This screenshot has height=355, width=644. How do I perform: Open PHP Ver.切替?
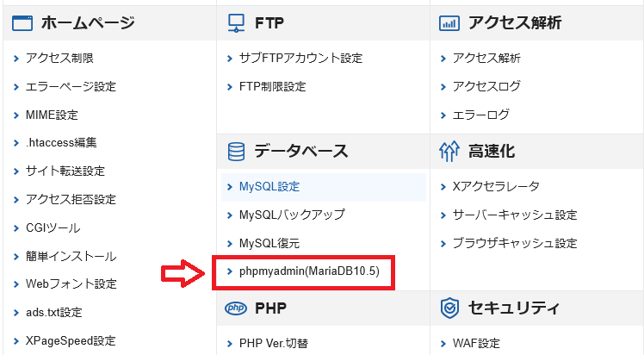tap(274, 343)
